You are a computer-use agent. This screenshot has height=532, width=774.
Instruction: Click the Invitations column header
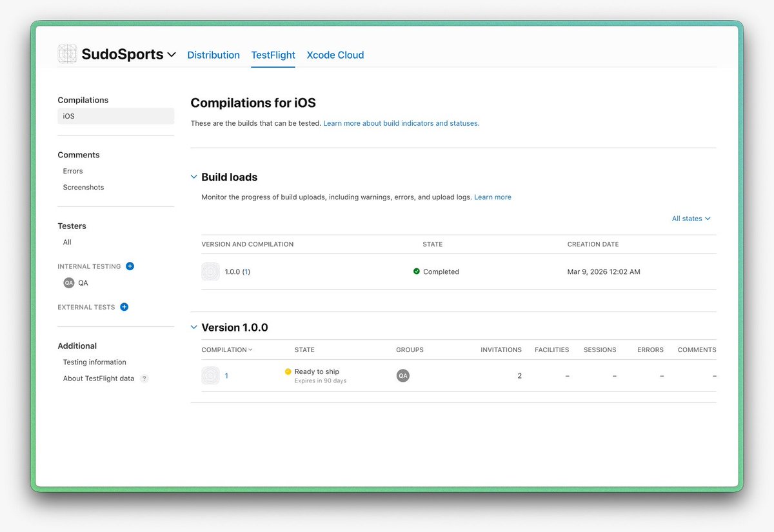[501, 350]
